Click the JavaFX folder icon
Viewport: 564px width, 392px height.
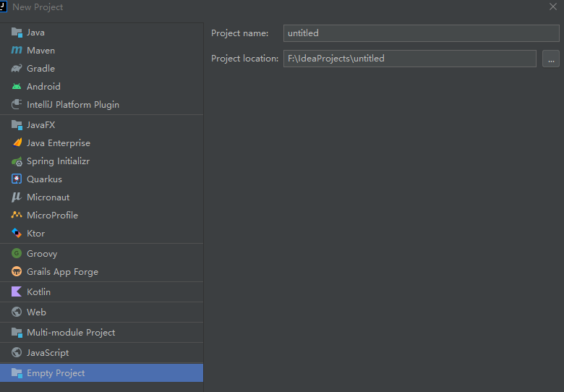pyautogui.click(x=17, y=125)
